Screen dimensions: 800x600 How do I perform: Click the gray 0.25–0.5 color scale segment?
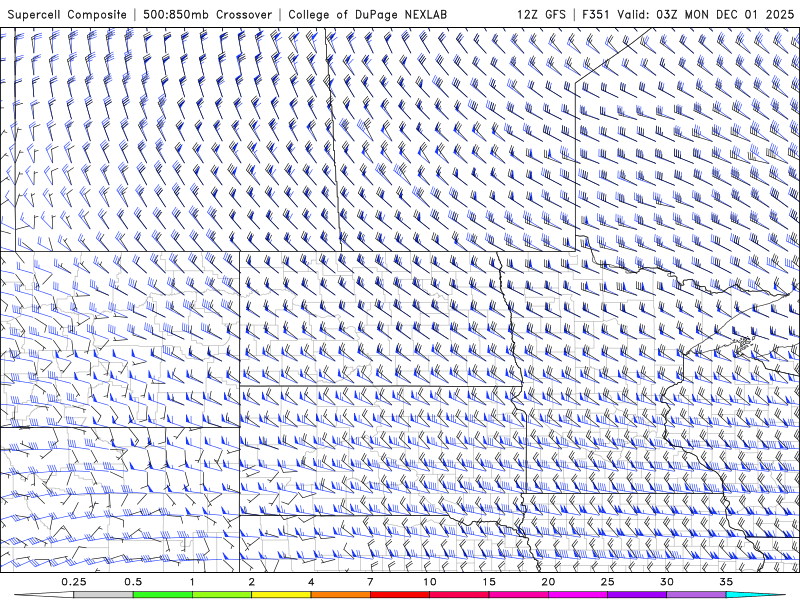coord(103,595)
